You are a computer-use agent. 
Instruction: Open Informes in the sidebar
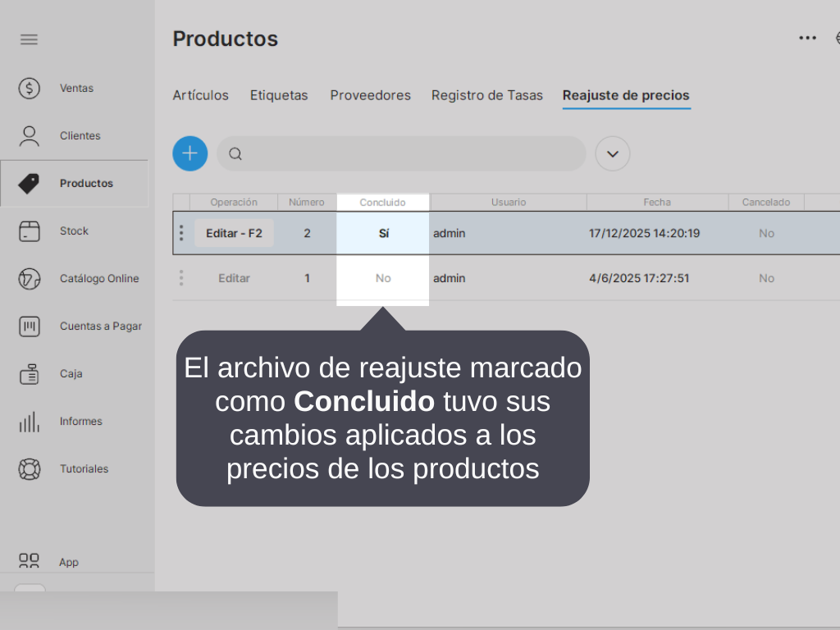[x=81, y=422]
